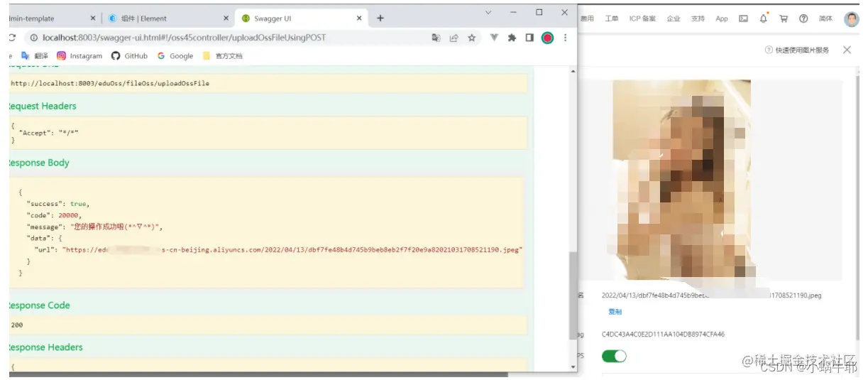Click the Swagger page vertical scrollbar thumb

pos(573,295)
